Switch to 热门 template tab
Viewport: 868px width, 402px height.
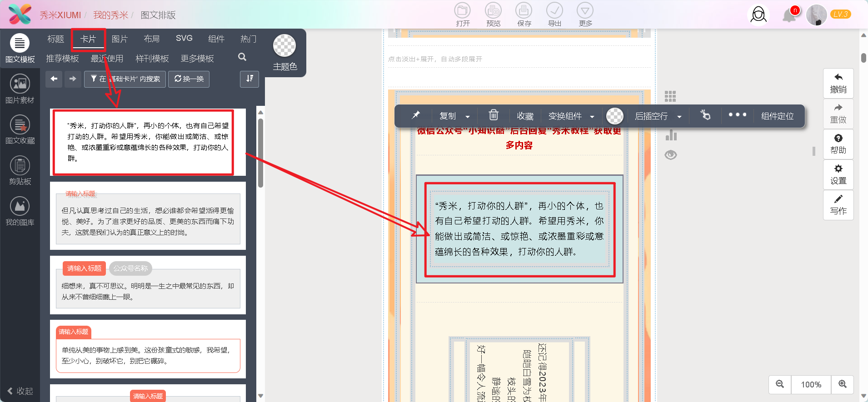(x=248, y=39)
